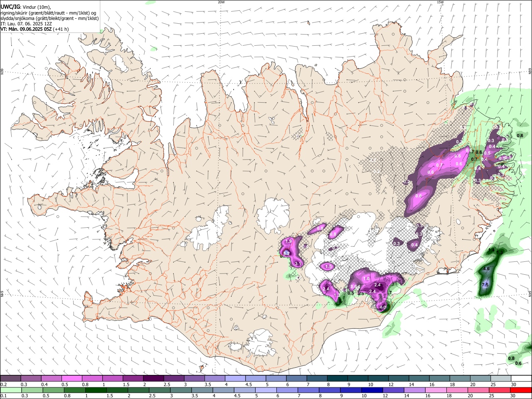Click the black 0.7 value in east Iceland
The width and height of the screenshot is (532, 399).
click(474, 159)
